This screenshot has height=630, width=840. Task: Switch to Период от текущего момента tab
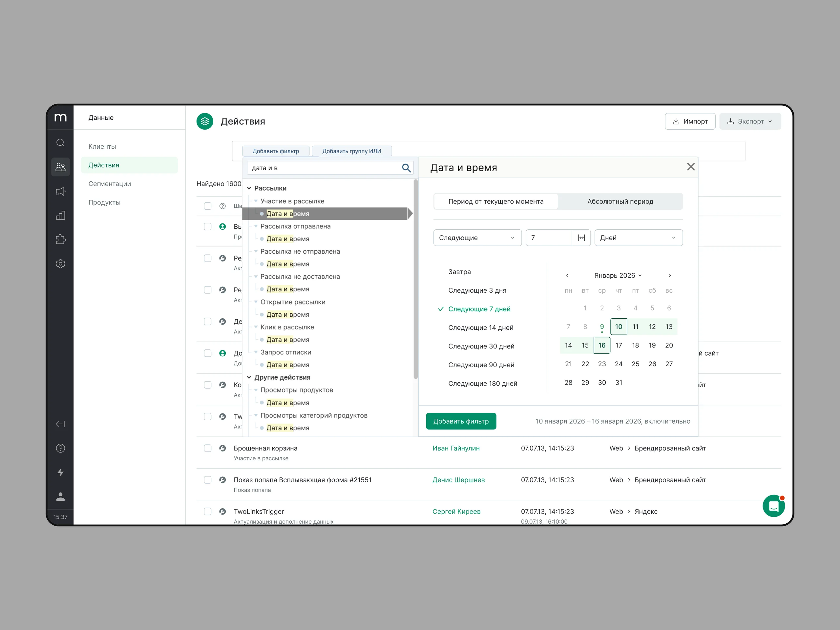pyautogui.click(x=495, y=202)
